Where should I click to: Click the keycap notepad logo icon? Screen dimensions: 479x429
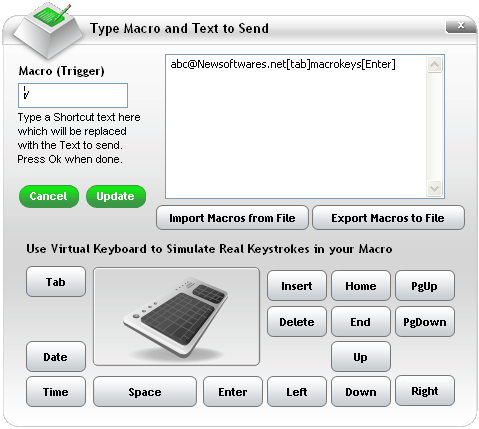48,31
